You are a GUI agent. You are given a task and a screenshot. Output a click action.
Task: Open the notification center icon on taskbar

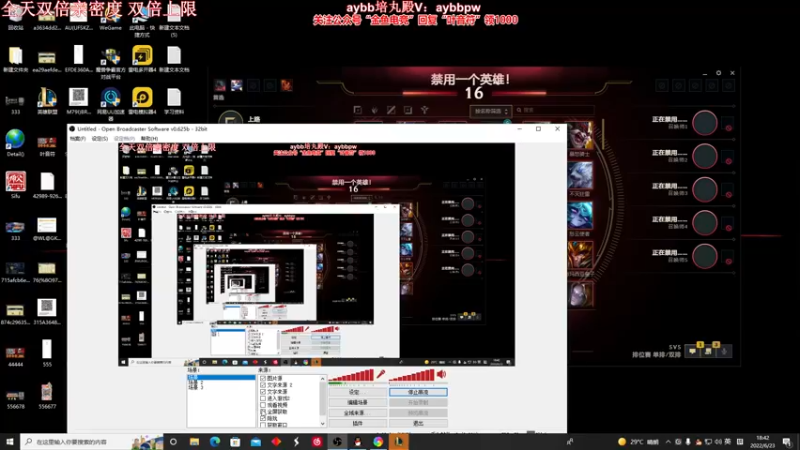(787, 442)
